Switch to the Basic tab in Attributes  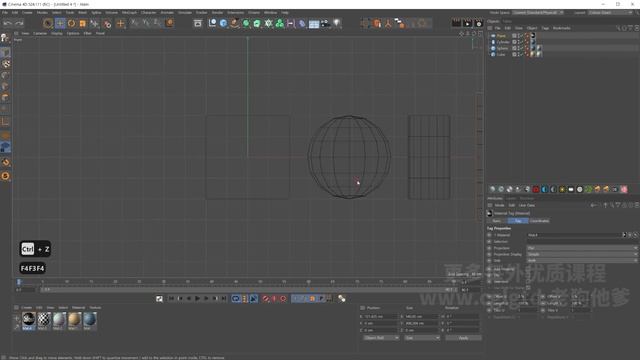click(x=497, y=221)
